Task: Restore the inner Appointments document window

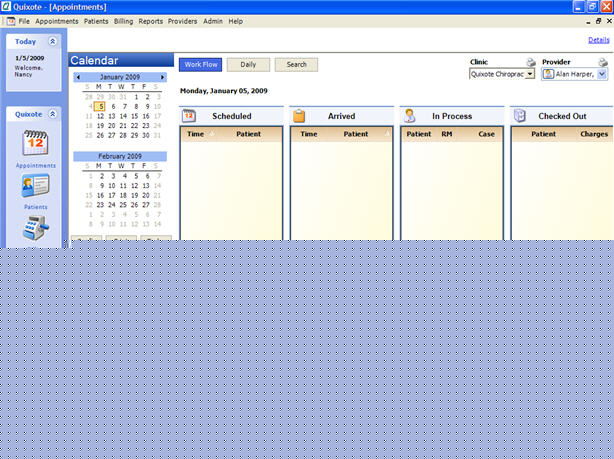Action: (x=598, y=21)
